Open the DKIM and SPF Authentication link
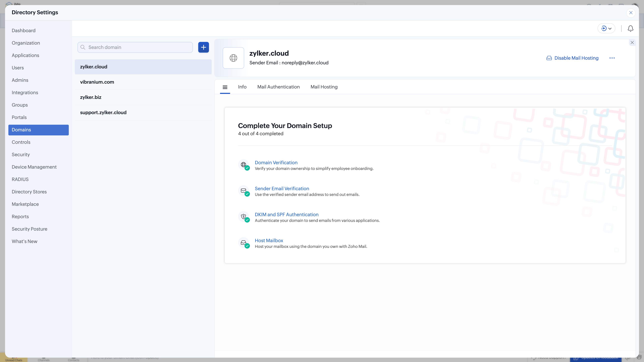The image size is (644, 362). [286, 215]
